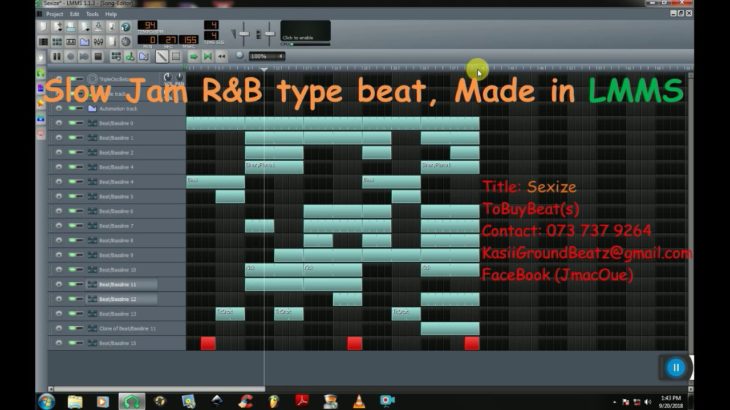Screen dimensions: 730x410
Task: Open the Tools menu
Action: [92, 14]
